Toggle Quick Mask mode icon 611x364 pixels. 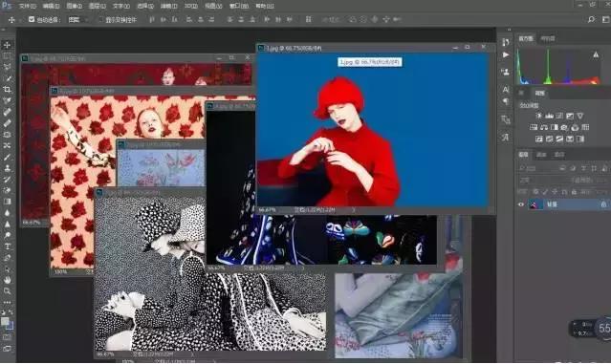pos(7,337)
